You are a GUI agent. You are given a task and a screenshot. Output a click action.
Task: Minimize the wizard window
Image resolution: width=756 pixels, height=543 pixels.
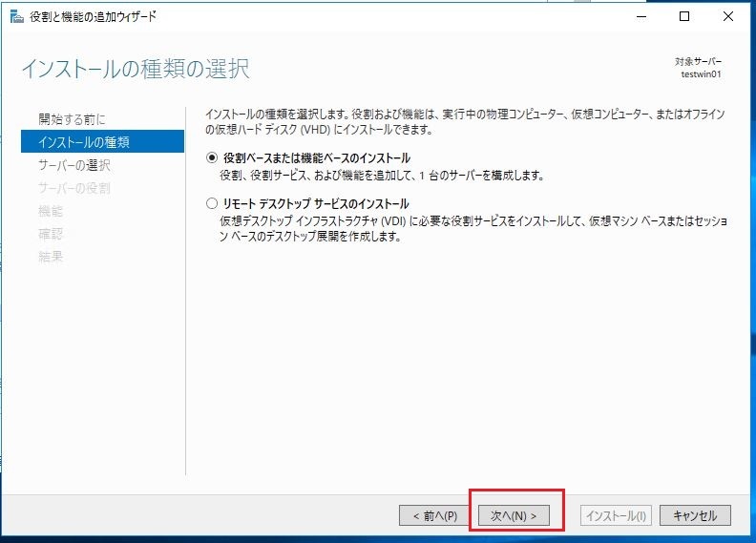pyautogui.click(x=641, y=17)
